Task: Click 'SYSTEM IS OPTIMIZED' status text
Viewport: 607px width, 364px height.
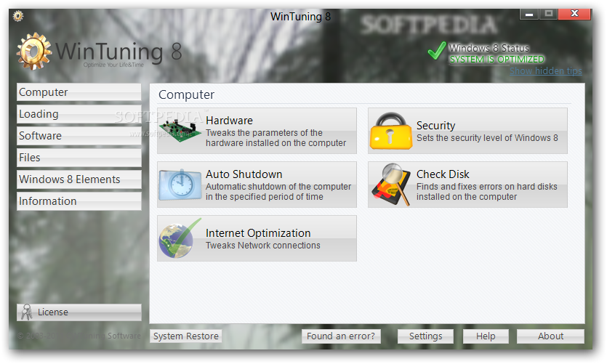Action: (497, 59)
